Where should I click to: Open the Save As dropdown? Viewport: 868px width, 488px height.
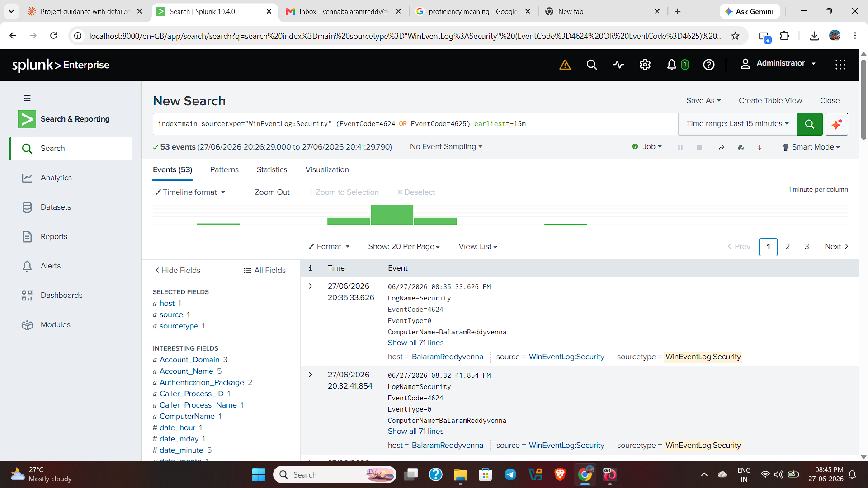(703, 100)
